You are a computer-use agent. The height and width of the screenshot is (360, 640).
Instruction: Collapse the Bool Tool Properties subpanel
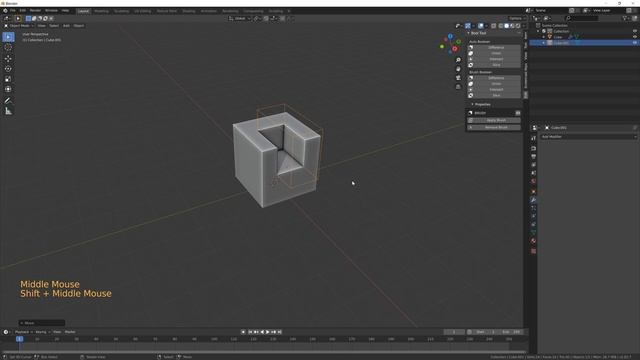494,104
